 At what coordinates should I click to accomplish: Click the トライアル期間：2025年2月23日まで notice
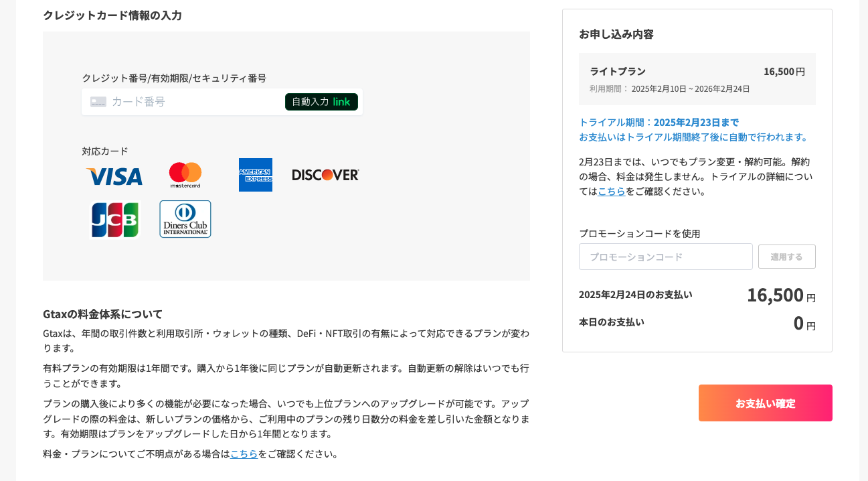[x=659, y=122]
